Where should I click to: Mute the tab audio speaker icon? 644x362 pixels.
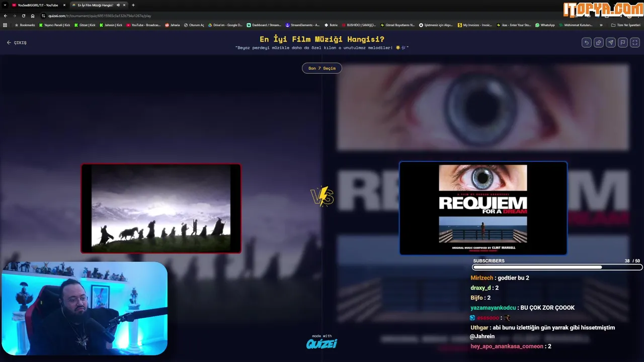[118, 5]
